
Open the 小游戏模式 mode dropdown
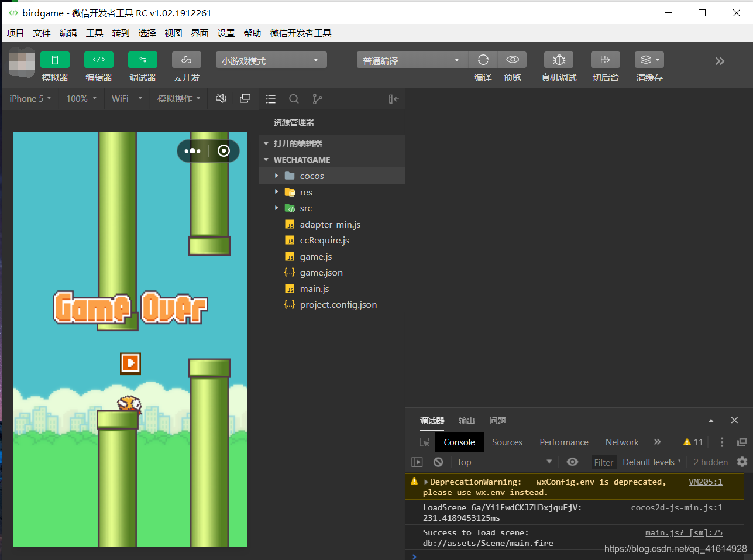[271, 60]
